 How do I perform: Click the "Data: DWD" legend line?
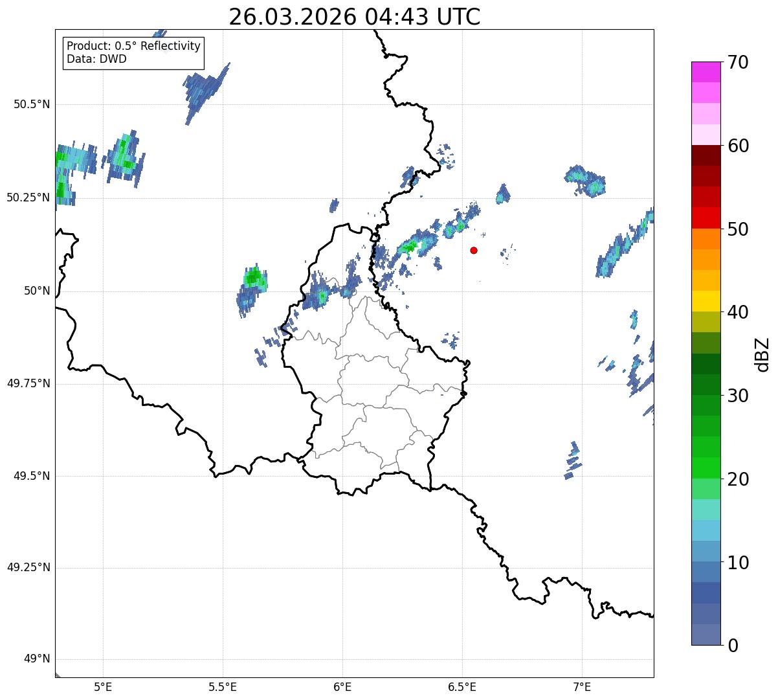[x=96, y=60]
